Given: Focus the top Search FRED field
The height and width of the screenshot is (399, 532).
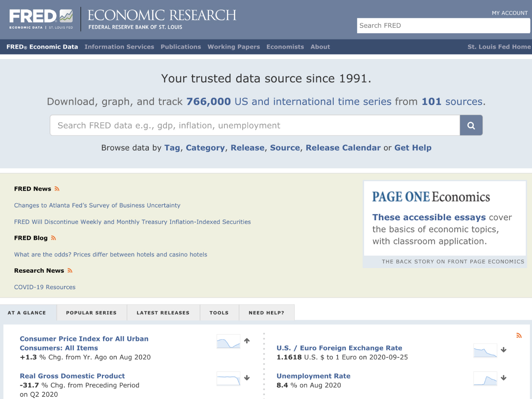Looking at the screenshot, I should tap(443, 25).
